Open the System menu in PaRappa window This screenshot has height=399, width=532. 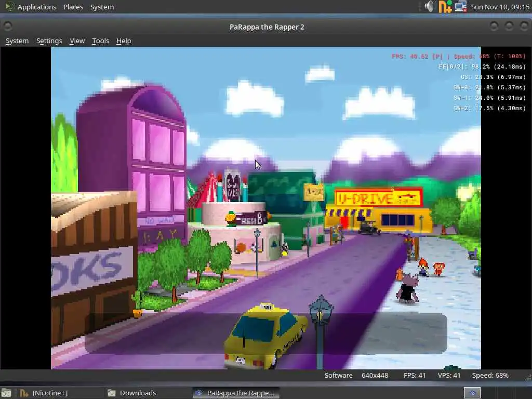click(x=17, y=41)
